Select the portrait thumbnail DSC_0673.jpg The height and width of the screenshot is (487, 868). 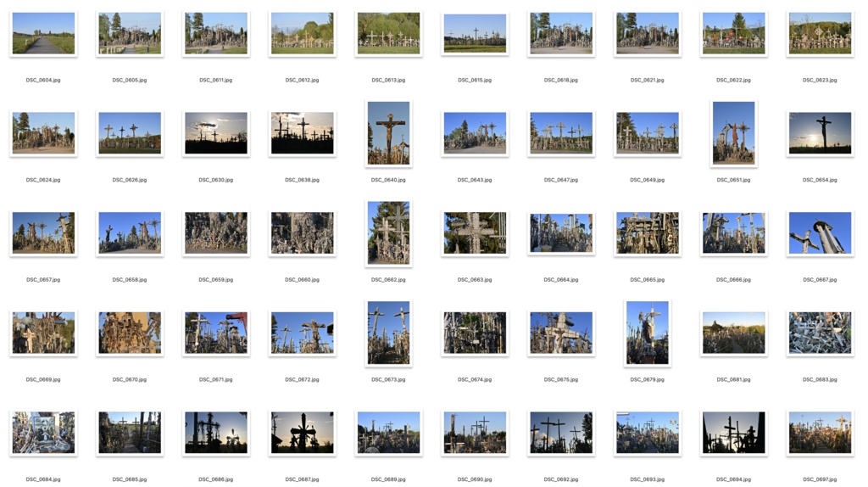click(x=388, y=333)
